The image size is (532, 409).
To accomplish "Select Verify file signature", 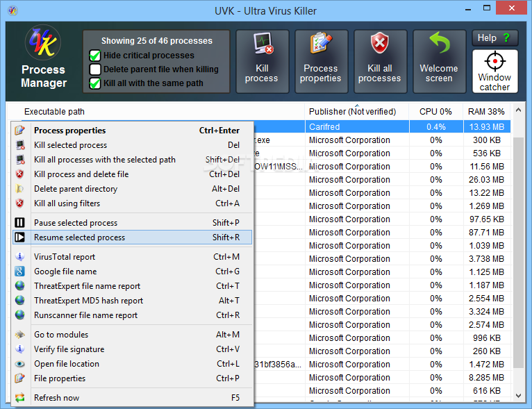I will [x=133, y=349].
